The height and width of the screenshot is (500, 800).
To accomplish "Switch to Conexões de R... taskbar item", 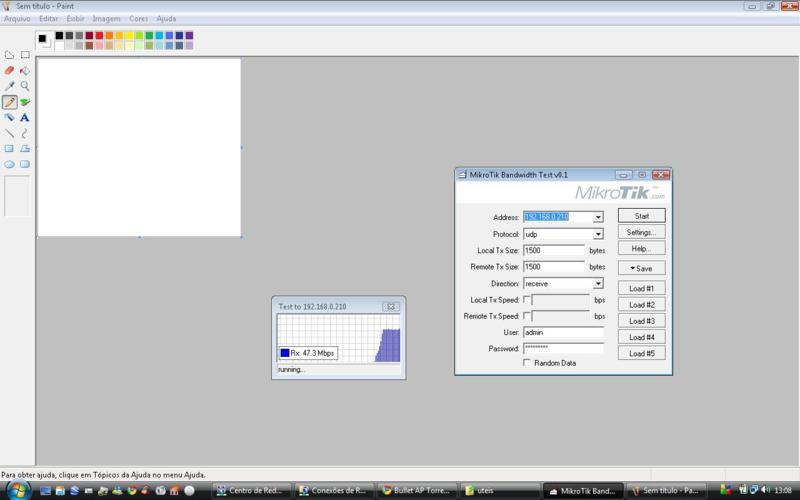I will tap(335, 491).
